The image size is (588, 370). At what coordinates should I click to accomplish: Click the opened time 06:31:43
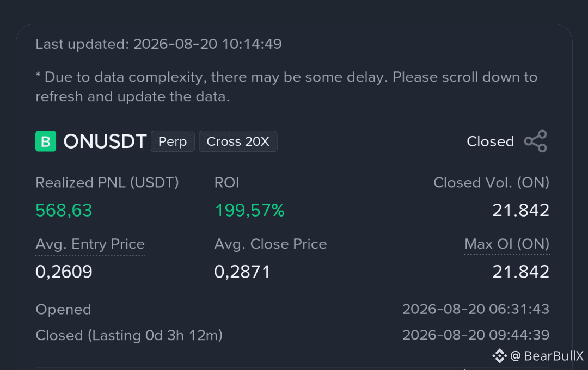(x=519, y=309)
